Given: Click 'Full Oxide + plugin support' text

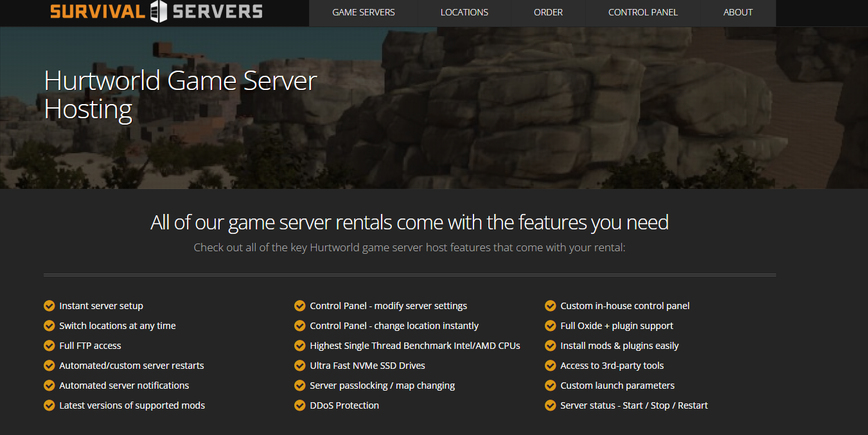Looking at the screenshot, I should coord(617,326).
